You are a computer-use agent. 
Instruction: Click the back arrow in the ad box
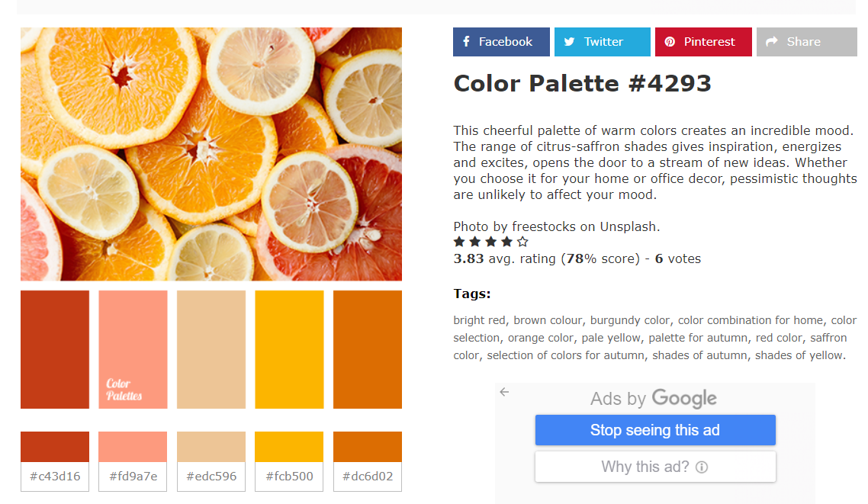[504, 392]
